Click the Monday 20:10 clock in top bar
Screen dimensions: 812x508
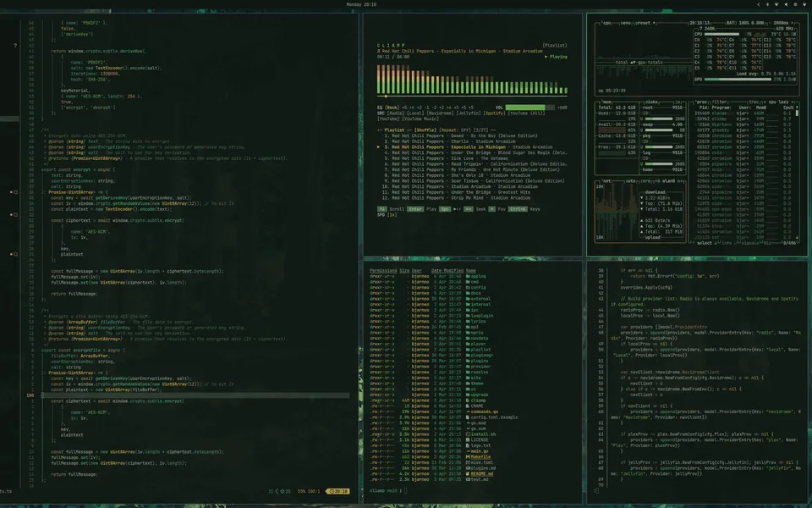[361, 4]
